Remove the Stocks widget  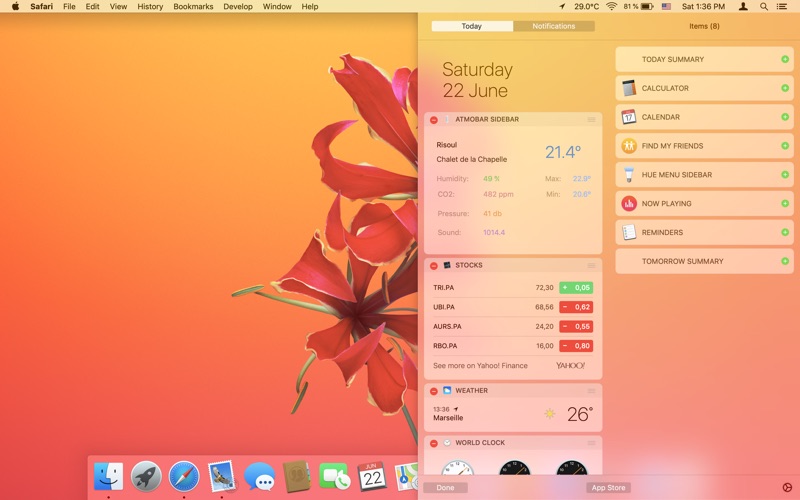coord(434,266)
